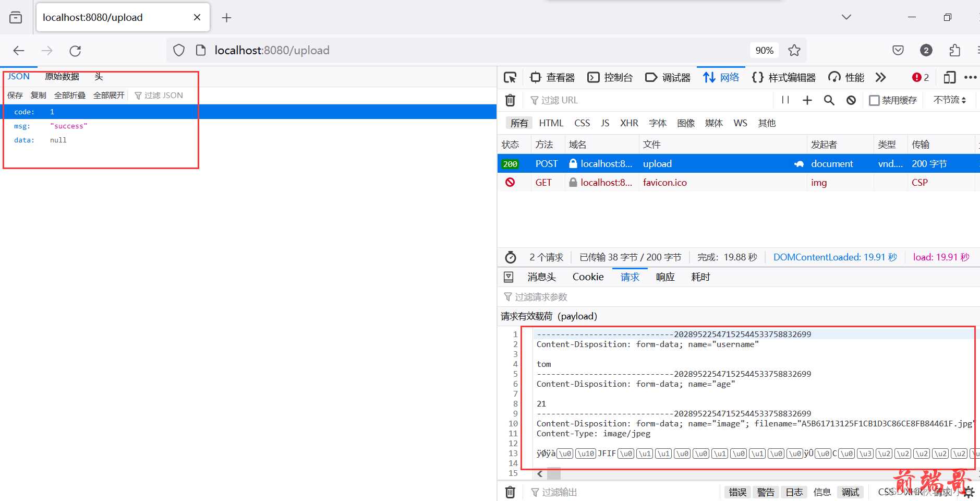Click the shield tracking protection icon

(179, 51)
